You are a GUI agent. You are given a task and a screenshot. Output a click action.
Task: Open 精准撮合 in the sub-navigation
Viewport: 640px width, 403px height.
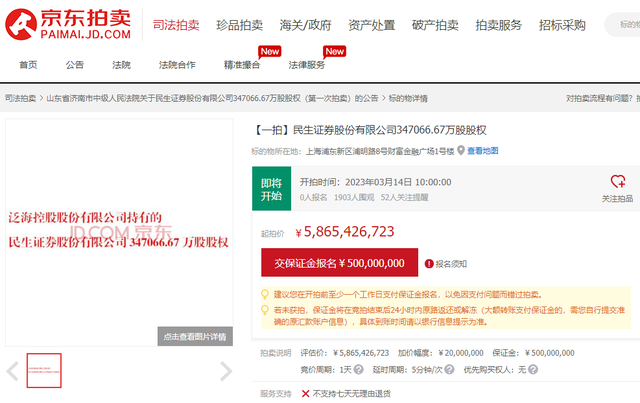tap(242, 65)
